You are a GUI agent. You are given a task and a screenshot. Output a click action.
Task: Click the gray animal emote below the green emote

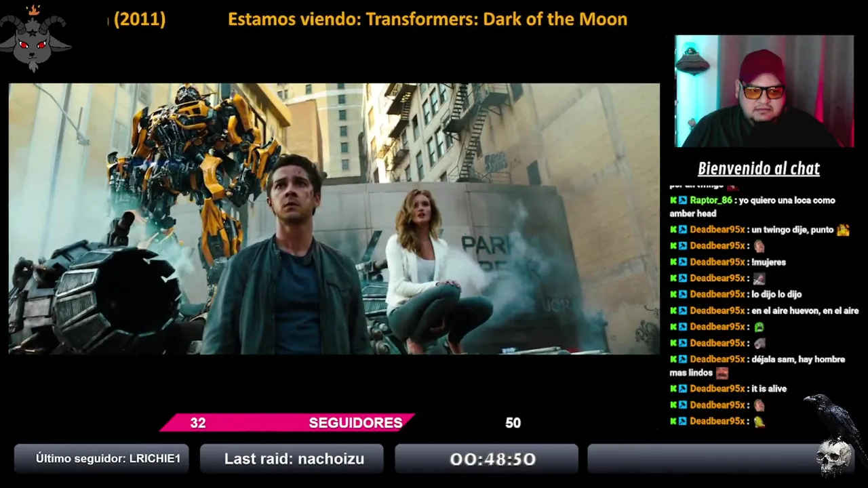coord(759,343)
